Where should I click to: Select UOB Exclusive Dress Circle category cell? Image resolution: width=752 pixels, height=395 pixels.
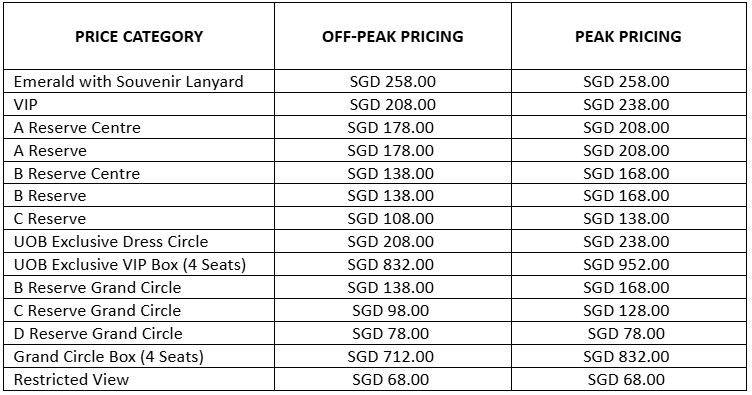click(x=139, y=242)
